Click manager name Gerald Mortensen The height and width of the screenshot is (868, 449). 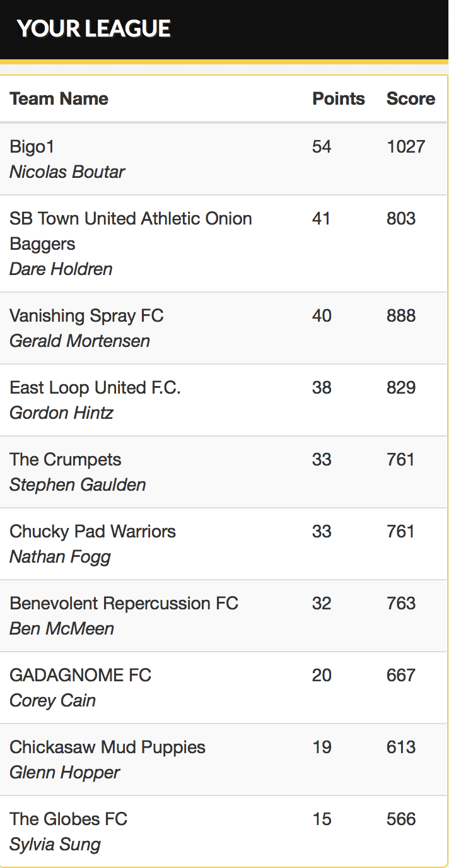tap(79, 341)
